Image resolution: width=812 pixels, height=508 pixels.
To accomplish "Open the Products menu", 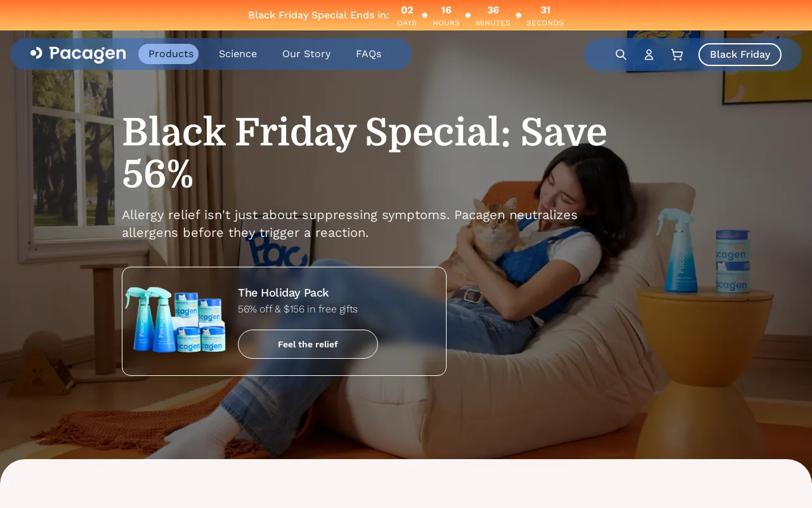I will pos(171,54).
